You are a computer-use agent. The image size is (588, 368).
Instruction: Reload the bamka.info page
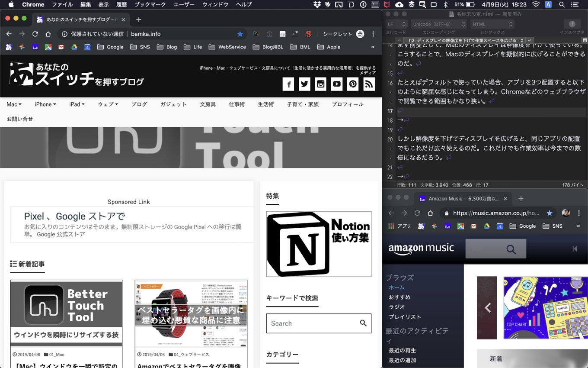click(x=35, y=34)
